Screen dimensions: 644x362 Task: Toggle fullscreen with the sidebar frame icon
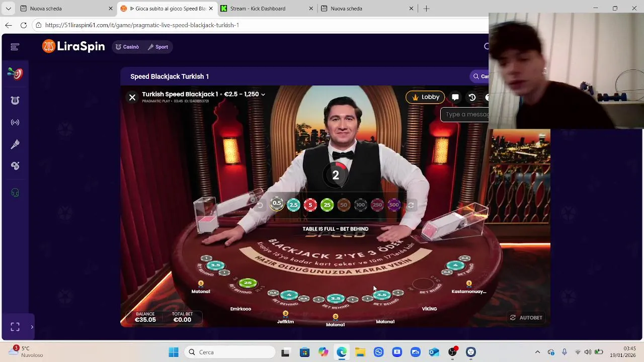pyautogui.click(x=15, y=327)
